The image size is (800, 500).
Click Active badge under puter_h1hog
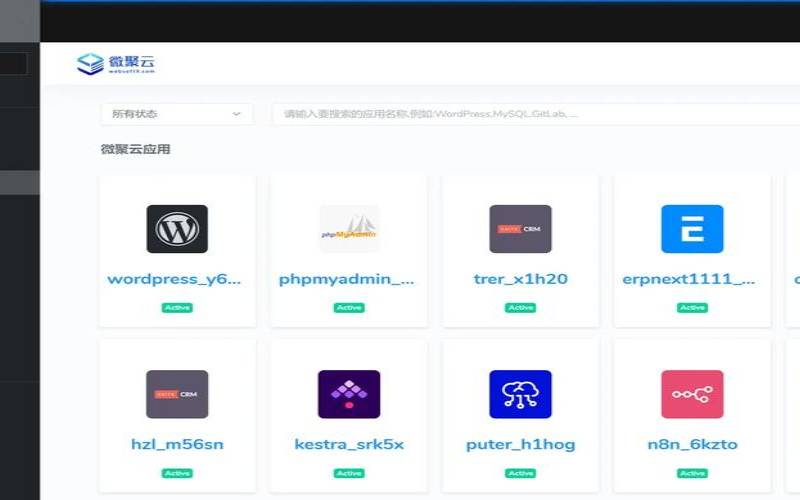(x=520, y=473)
